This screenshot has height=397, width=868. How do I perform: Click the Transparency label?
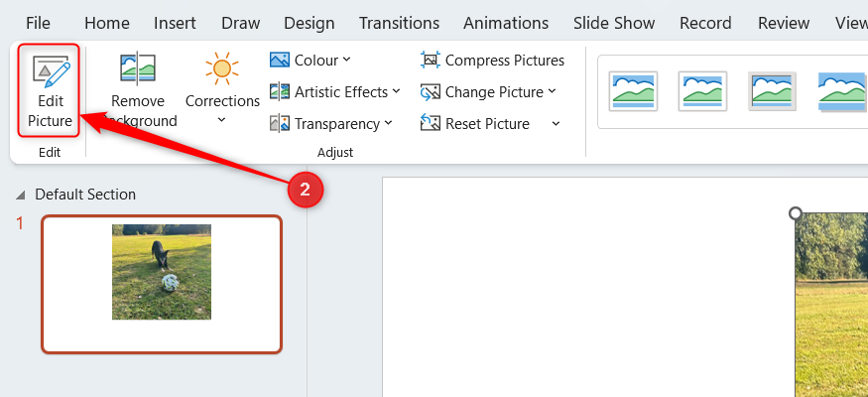pyautogui.click(x=337, y=123)
